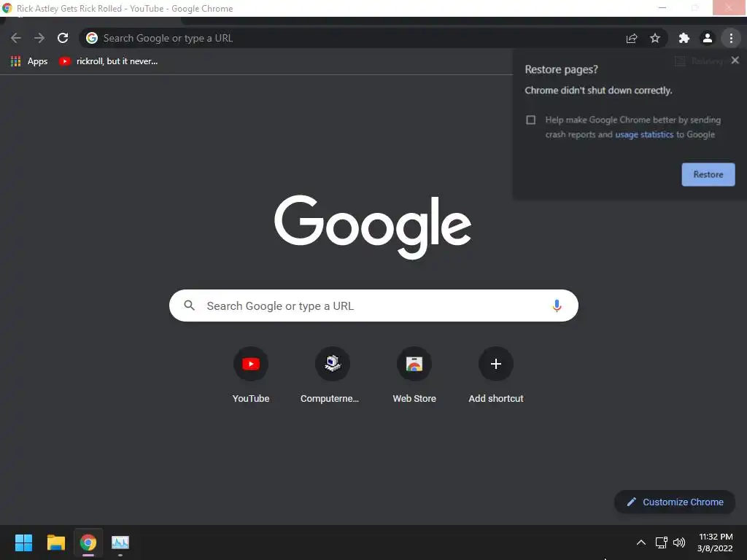This screenshot has width=747, height=560.
Task: Open File Explorer from taskbar
Action: 55,542
